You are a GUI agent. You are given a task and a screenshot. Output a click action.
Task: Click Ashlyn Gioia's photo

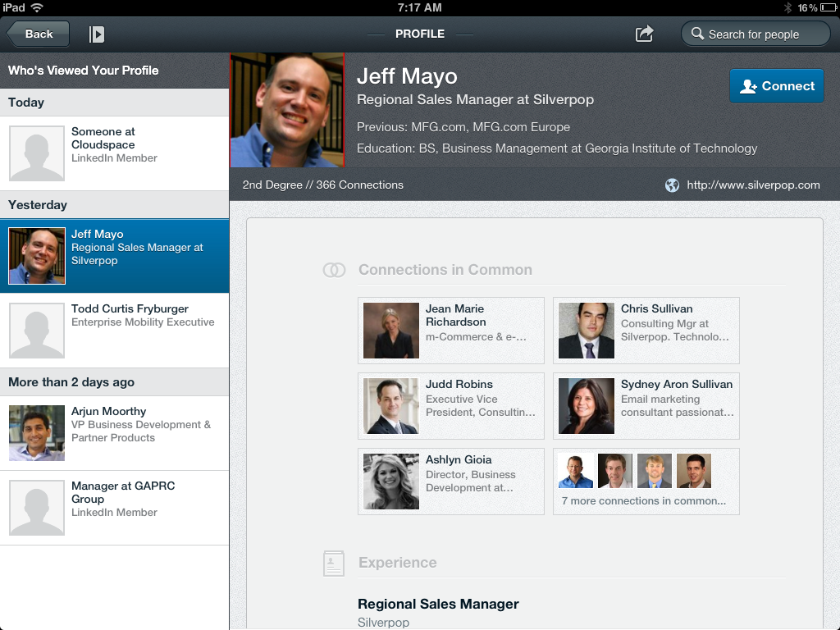391,482
